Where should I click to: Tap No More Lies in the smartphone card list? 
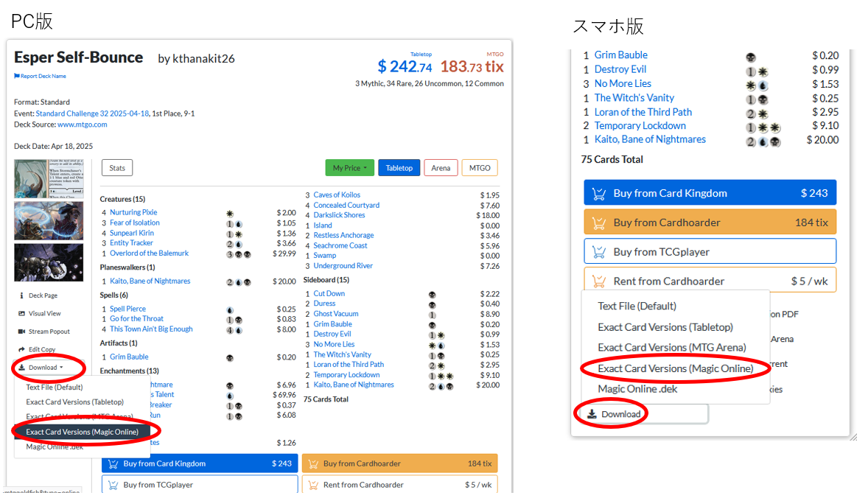(x=623, y=83)
